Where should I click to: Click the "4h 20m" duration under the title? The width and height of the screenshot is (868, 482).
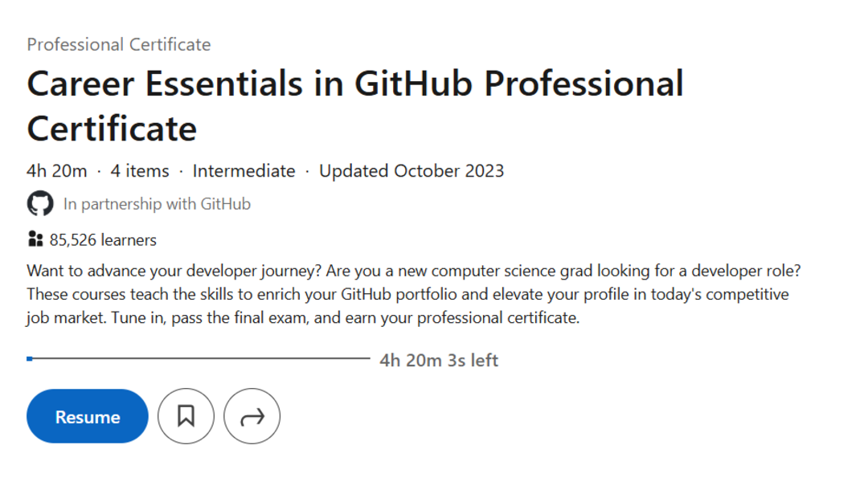(x=56, y=170)
